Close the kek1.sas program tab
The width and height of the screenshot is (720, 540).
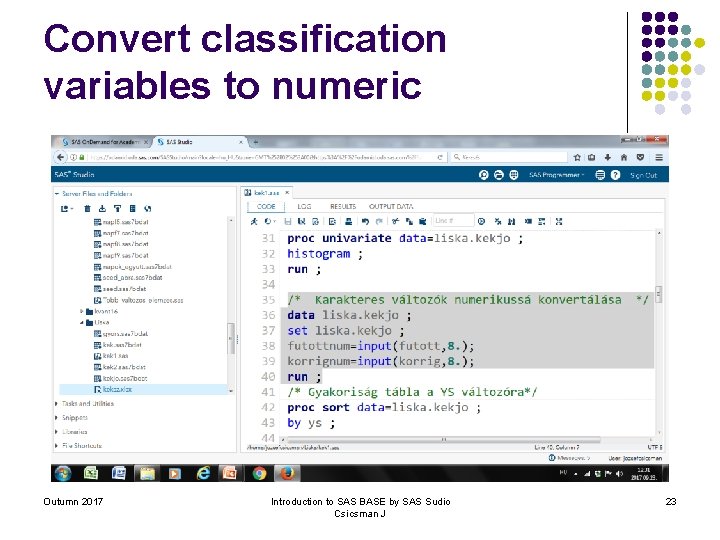(x=287, y=192)
